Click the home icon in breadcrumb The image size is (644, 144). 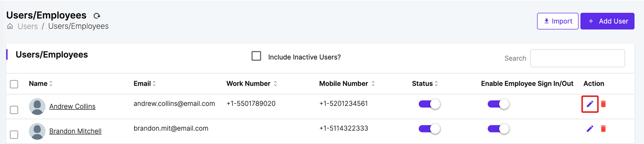click(x=10, y=26)
